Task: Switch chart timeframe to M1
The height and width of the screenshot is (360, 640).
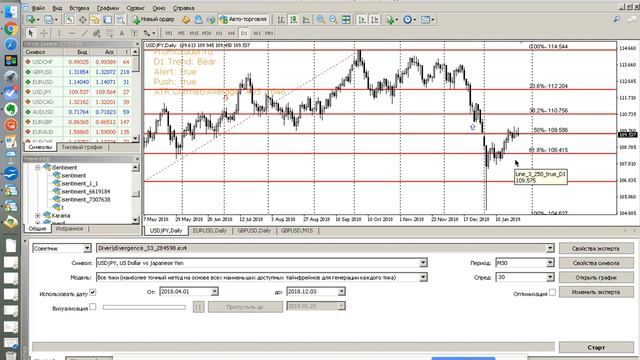Action: pyautogui.click(x=169, y=33)
